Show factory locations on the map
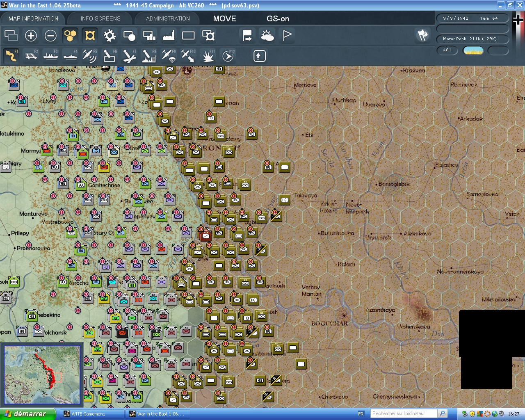The width and height of the screenshot is (525, 420). tap(168, 36)
